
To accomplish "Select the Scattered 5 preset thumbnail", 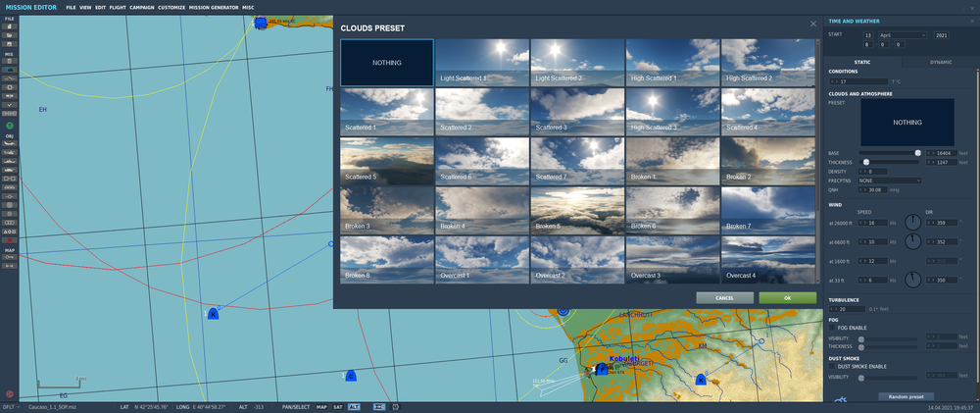I will 387,161.
